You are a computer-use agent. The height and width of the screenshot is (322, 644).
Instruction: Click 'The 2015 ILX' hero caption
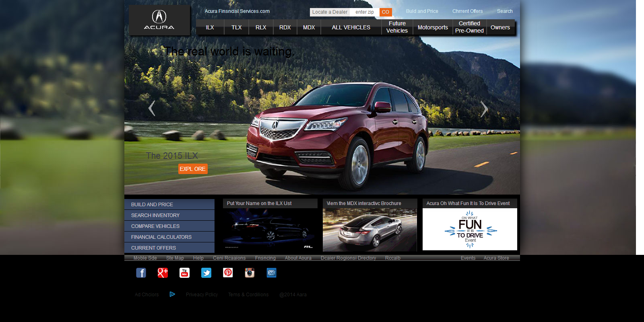(172, 156)
